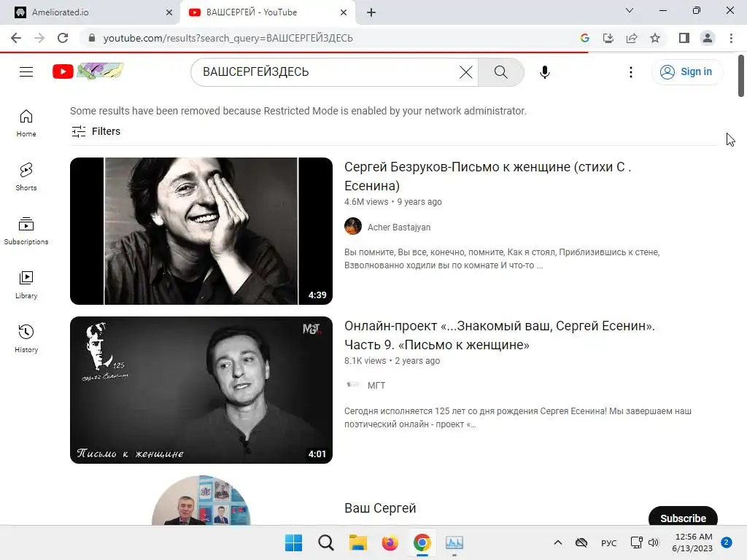747x560 pixels.
Task: Click the cloud sync tray icon
Action: [581, 542]
